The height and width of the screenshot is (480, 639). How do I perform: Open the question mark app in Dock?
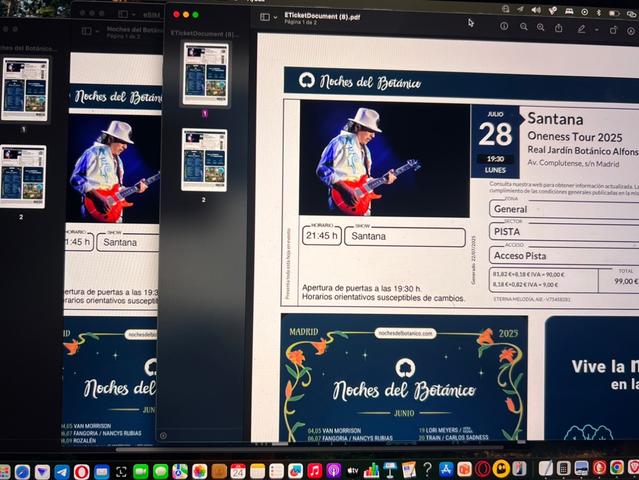point(427,469)
